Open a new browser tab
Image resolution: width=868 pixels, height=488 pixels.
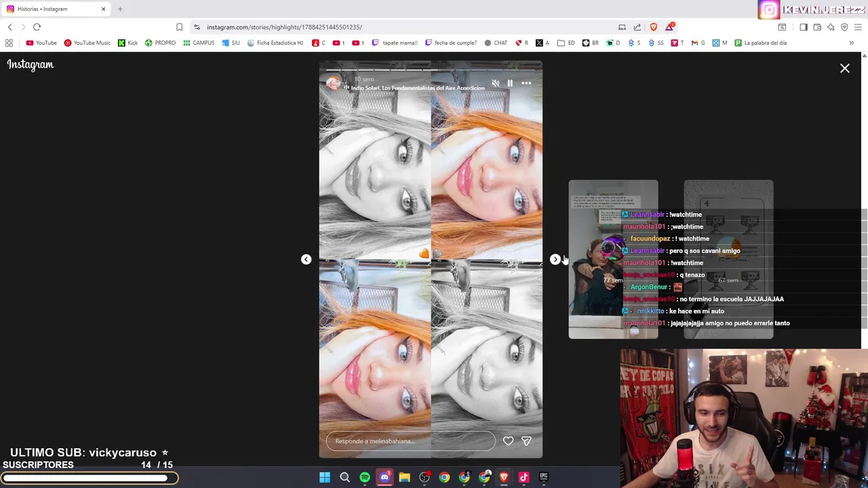pyautogui.click(x=120, y=9)
